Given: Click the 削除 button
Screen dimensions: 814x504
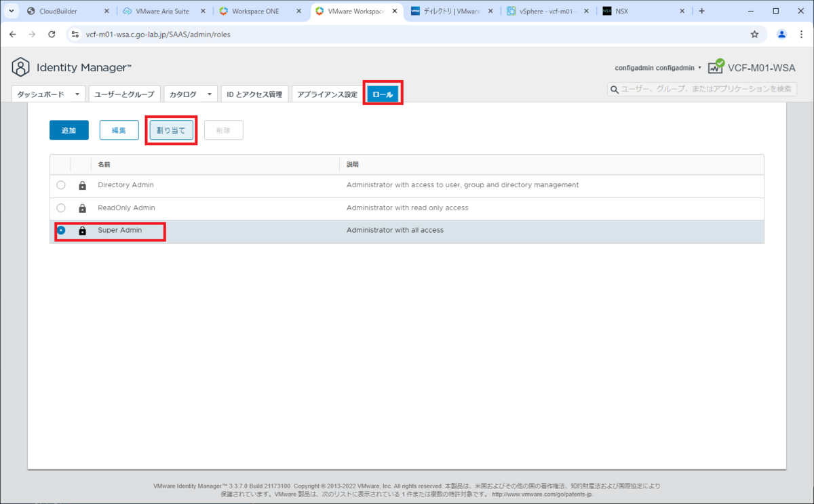Looking at the screenshot, I should [x=223, y=130].
